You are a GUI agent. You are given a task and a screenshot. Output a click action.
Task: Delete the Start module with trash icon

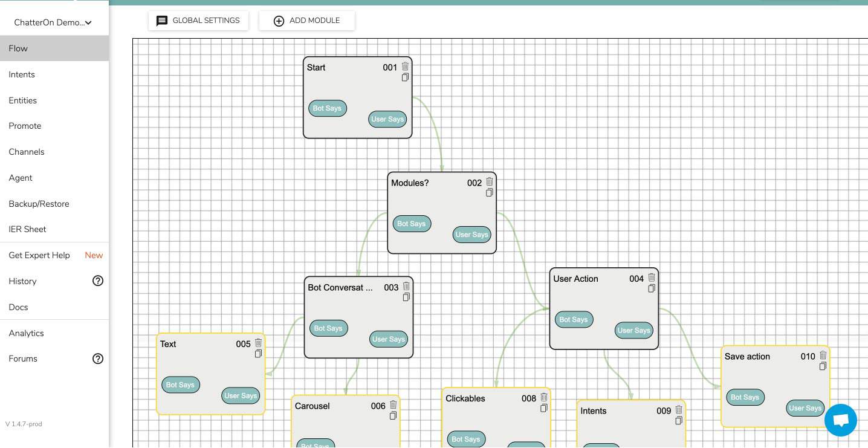405,67
